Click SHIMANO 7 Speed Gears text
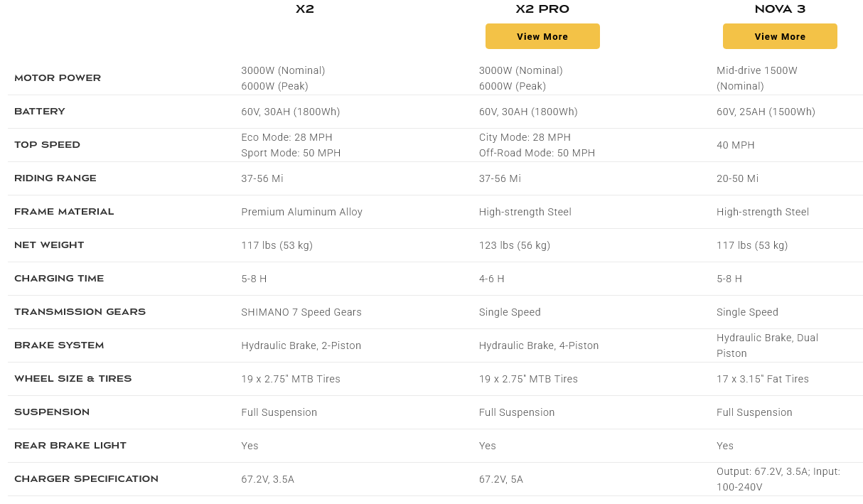This screenshot has height=504, width=863. click(x=301, y=312)
